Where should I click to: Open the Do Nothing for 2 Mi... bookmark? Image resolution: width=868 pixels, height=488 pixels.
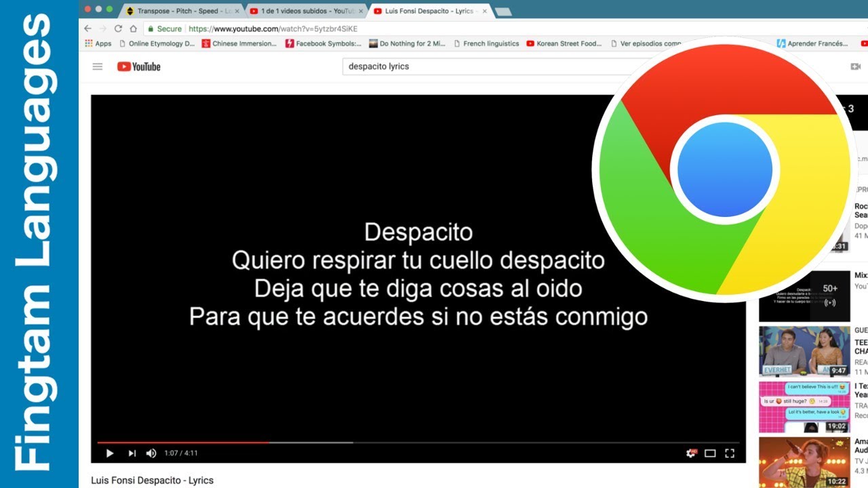click(x=407, y=43)
